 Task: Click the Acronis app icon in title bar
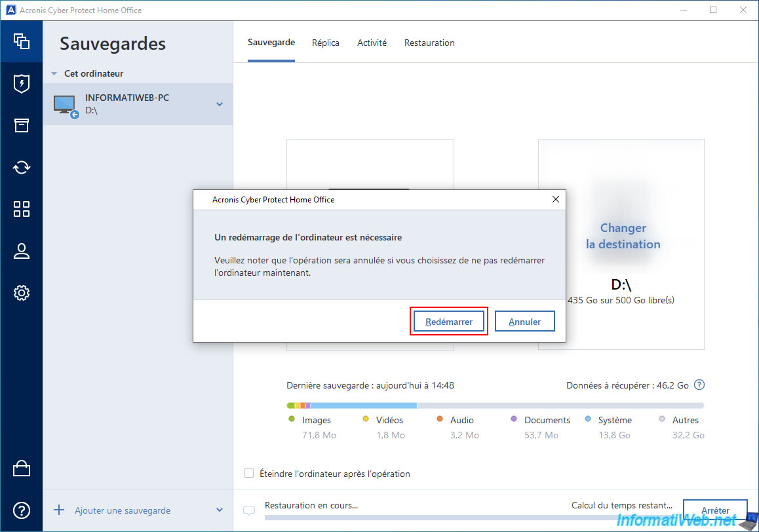coord(10,10)
